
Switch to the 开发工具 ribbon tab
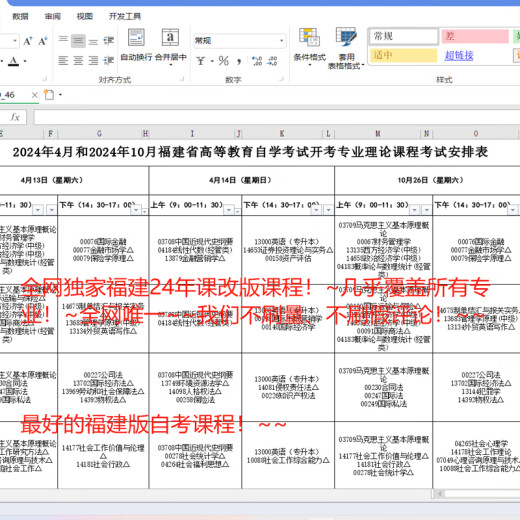(x=125, y=16)
